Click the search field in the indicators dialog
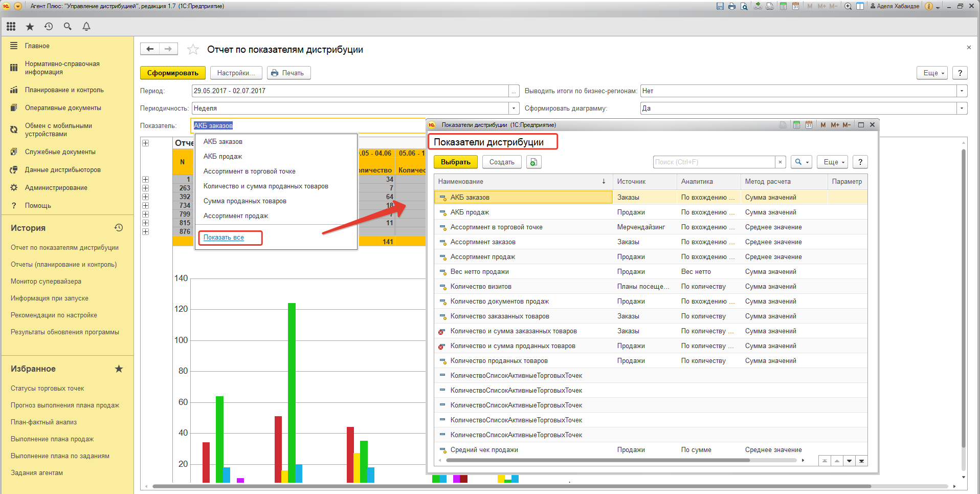The height and width of the screenshot is (494, 980). (x=714, y=162)
